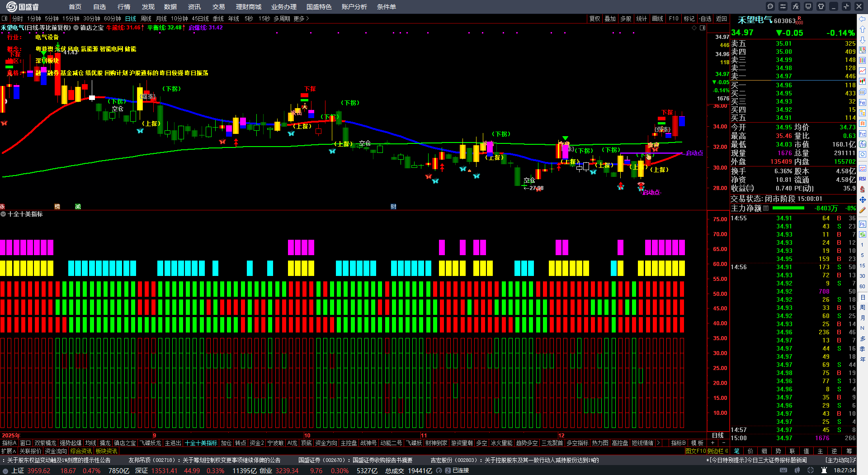This screenshot has height=475, width=868.
Task: Click the screen layout monitor icon
Action: pos(808,6)
